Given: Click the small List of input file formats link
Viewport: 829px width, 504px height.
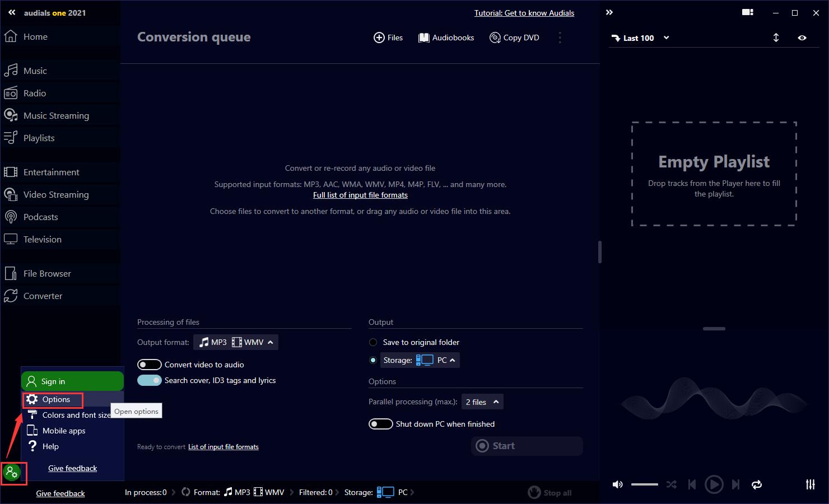Looking at the screenshot, I should [223, 447].
